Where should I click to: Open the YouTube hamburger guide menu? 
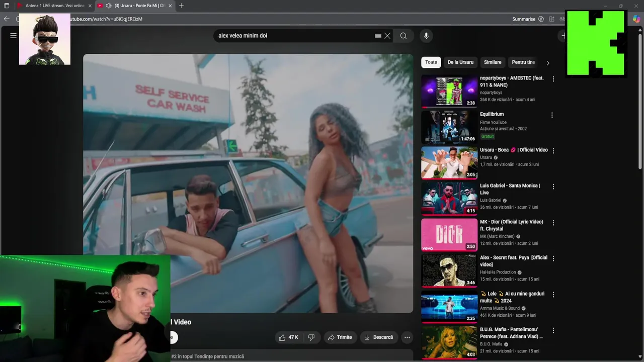click(14, 36)
